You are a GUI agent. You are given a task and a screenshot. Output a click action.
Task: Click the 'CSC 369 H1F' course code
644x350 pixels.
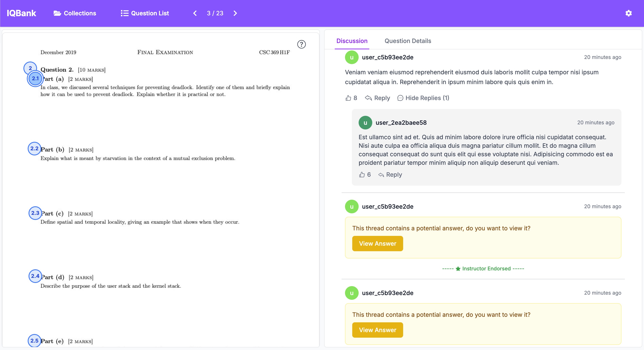[274, 52]
